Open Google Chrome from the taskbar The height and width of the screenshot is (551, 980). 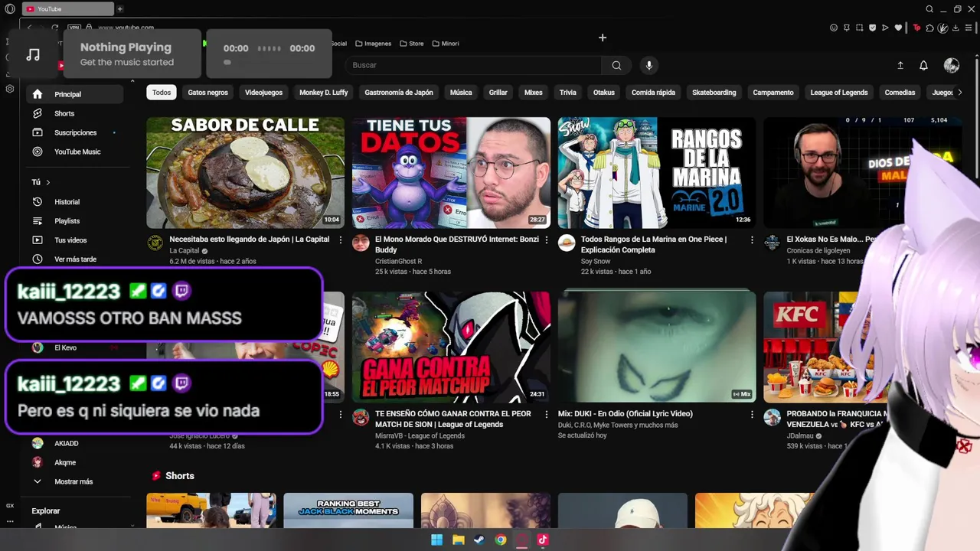point(500,540)
